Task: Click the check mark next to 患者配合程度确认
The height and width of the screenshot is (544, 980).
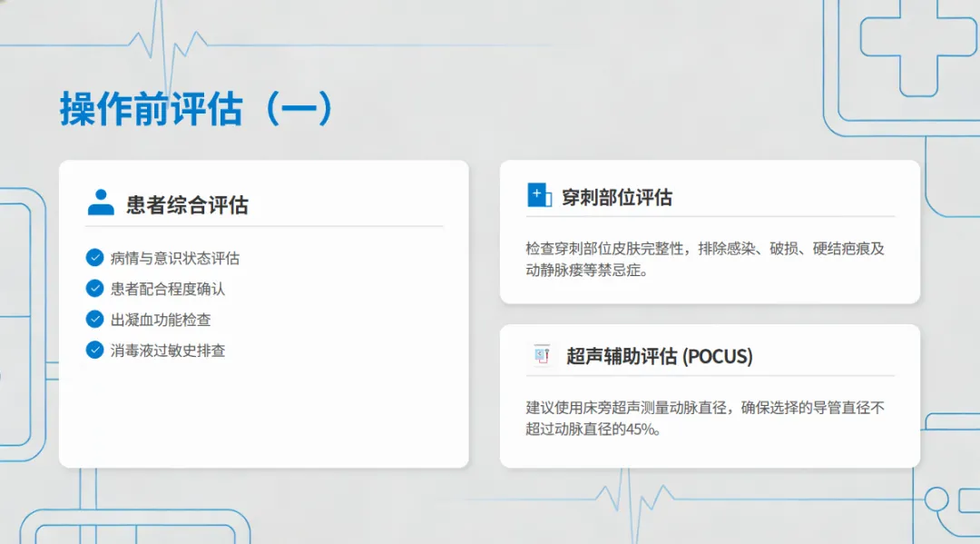Action: (94, 288)
